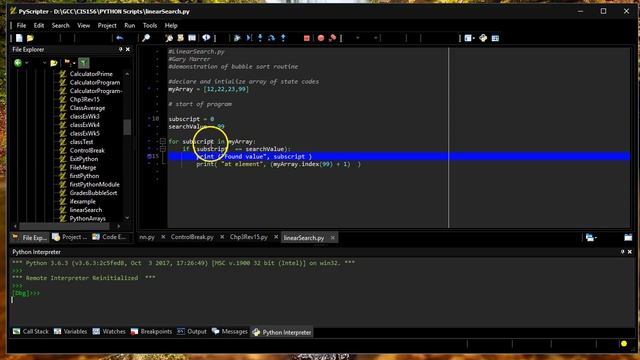This screenshot has height=360, width=640.
Task: Click the rightmost table-like toolbar icon
Action: (x=495, y=38)
